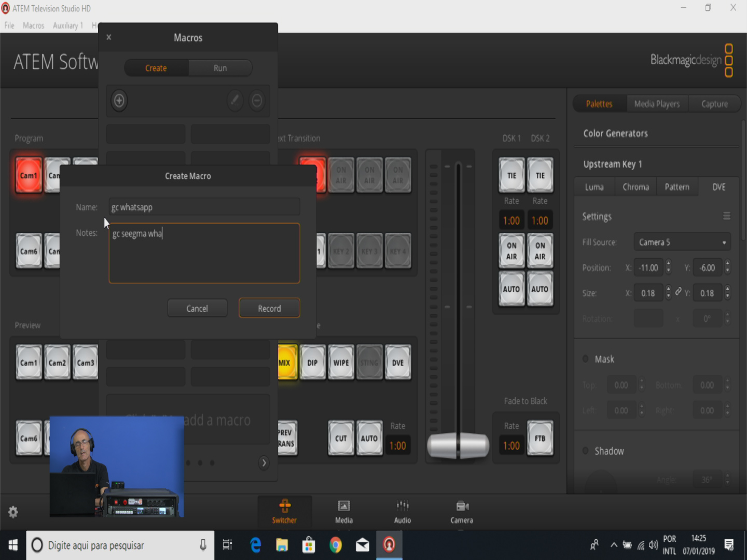Toggle DSK 2 TIE button
Screen dimensions: 747x560
[540, 175]
